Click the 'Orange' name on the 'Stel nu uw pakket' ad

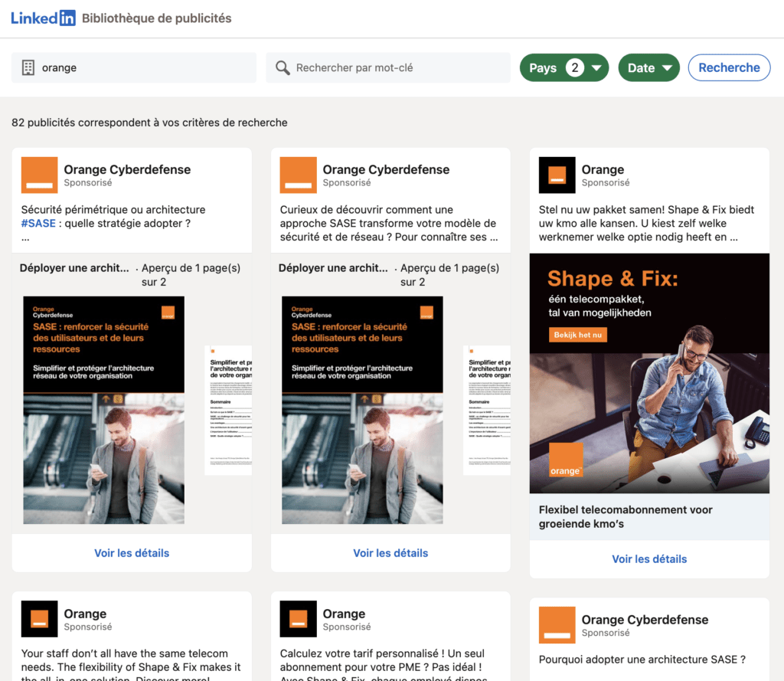tap(603, 169)
